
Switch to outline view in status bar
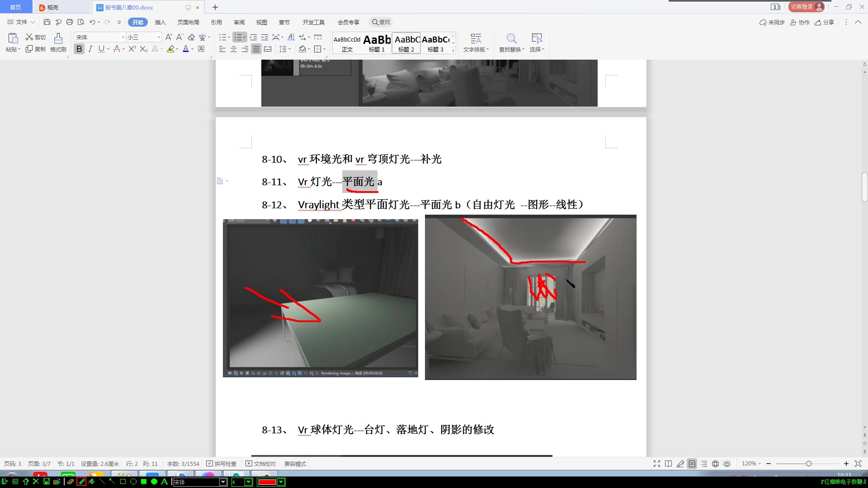point(704,464)
